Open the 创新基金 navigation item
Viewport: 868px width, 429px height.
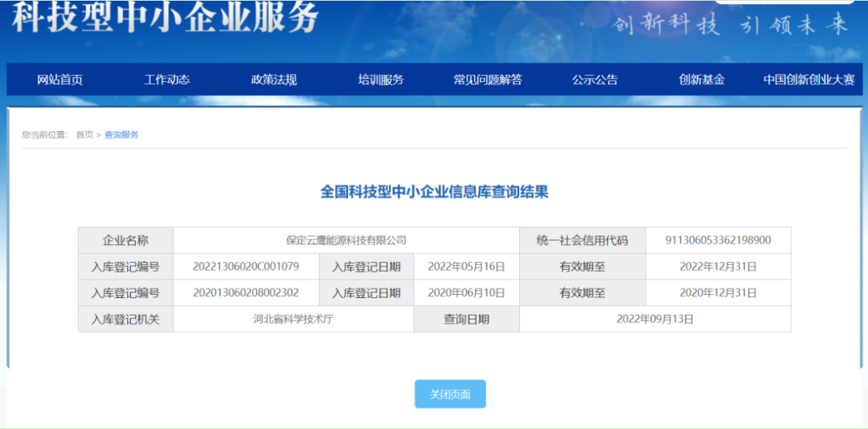702,80
